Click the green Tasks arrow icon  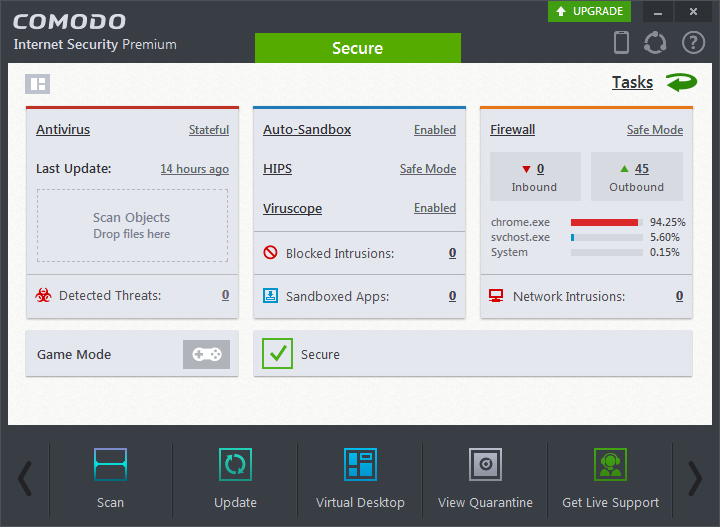point(681,83)
